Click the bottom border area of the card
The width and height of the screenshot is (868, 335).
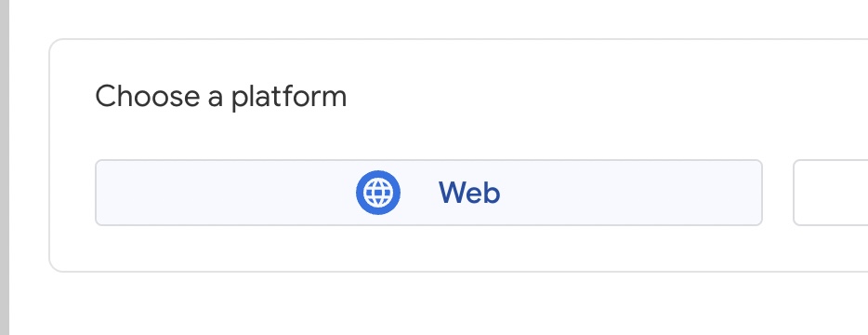pyautogui.click(x=443, y=271)
